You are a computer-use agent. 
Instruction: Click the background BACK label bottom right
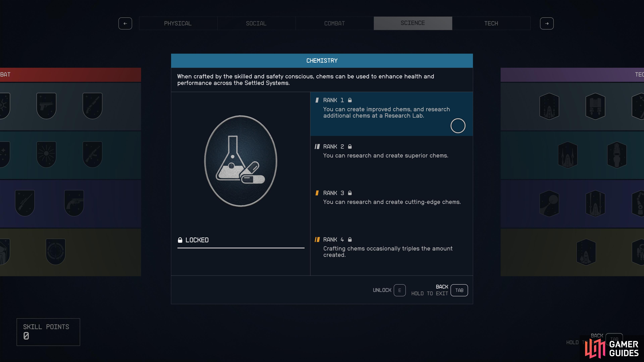[597, 336]
